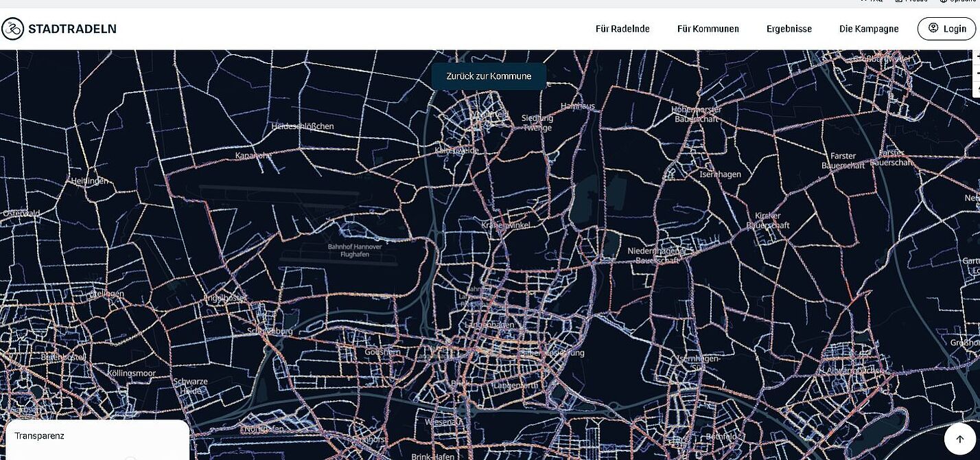Expand the Für Radelnde navigation dropdown

click(622, 29)
